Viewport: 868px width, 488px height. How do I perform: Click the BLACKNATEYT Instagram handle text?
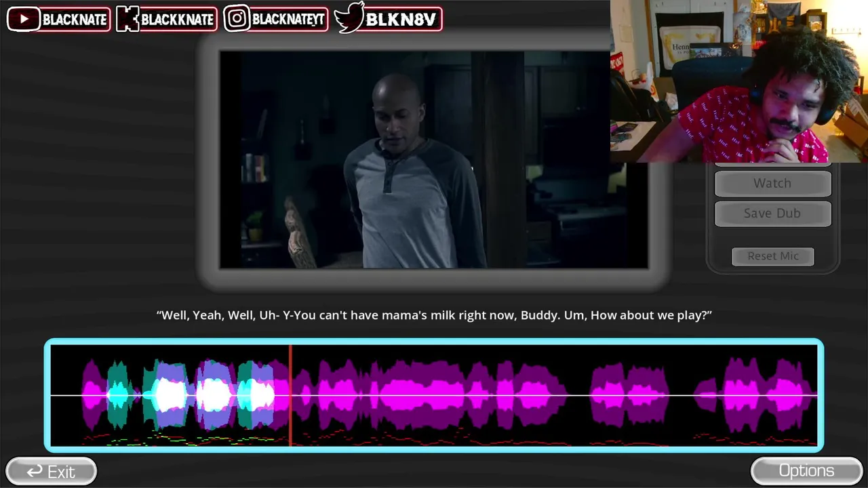click(x=288, y=19)
